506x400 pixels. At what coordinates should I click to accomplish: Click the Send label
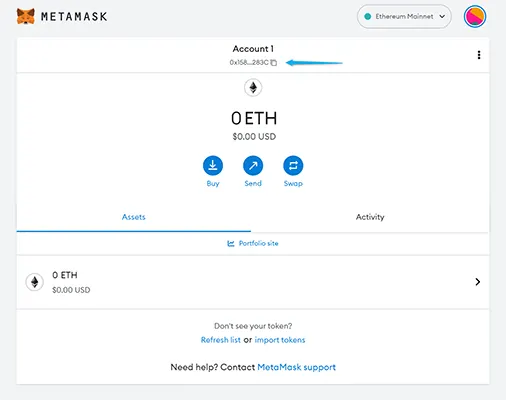[x=253, y=183]
